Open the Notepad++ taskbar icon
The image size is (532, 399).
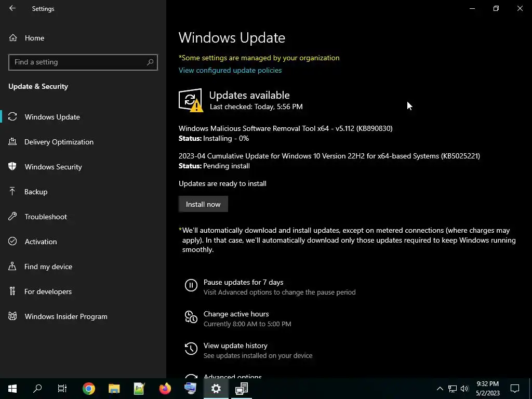[x=139, y=389]
